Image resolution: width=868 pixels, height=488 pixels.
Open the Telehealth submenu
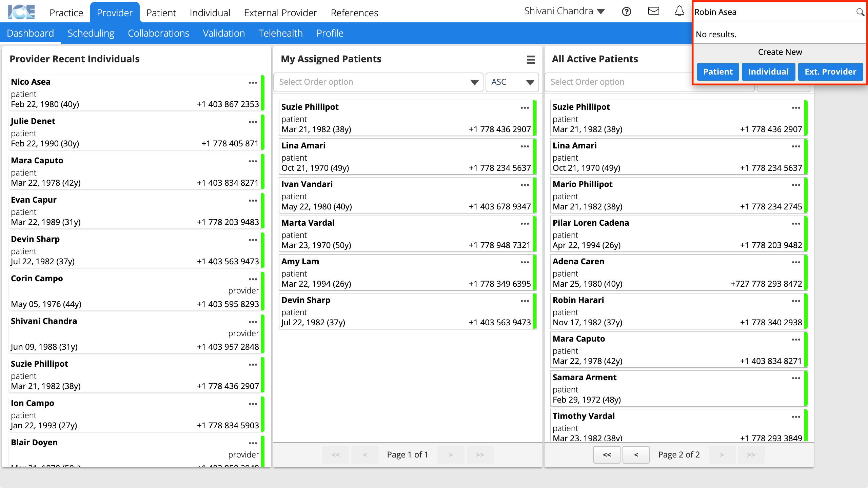tap(280, 33)
